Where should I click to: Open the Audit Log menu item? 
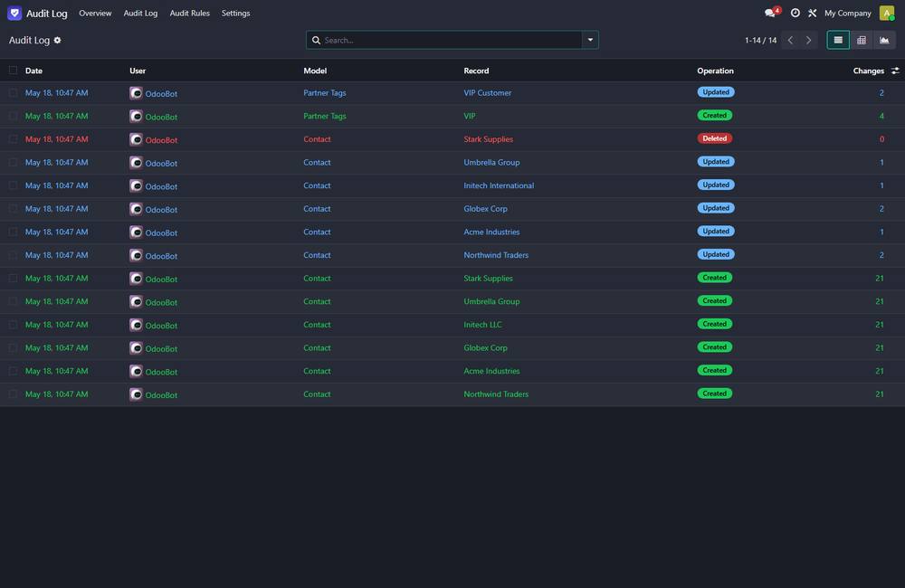pyautogui.click(x=140, y=13)
